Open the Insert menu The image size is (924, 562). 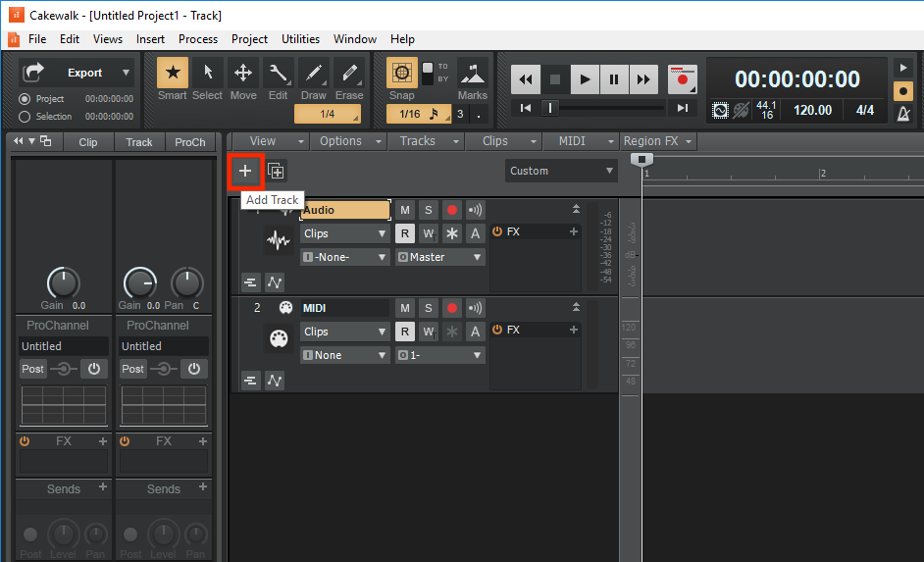150,39
